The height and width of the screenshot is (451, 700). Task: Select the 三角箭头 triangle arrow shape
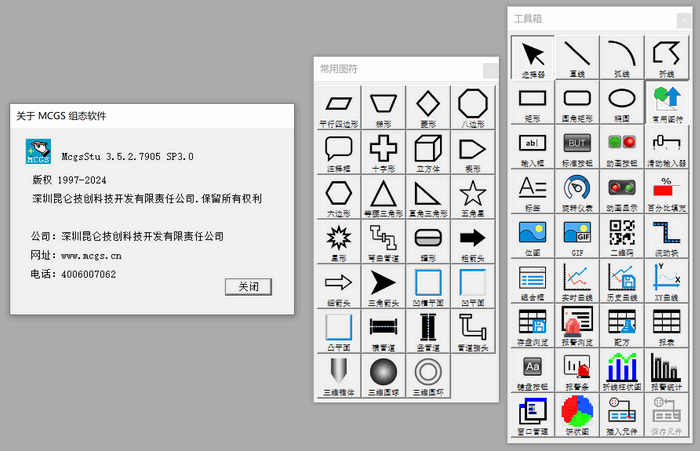point(383,287)
